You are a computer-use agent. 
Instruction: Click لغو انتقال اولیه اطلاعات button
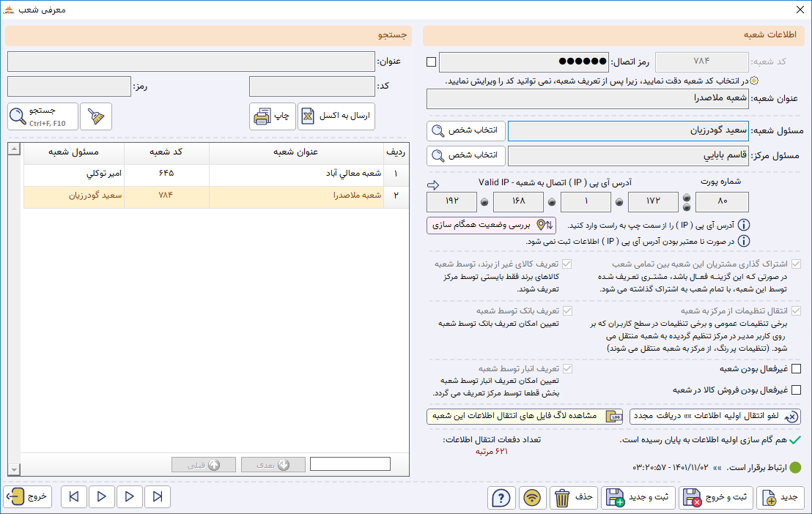click(715, 417)
